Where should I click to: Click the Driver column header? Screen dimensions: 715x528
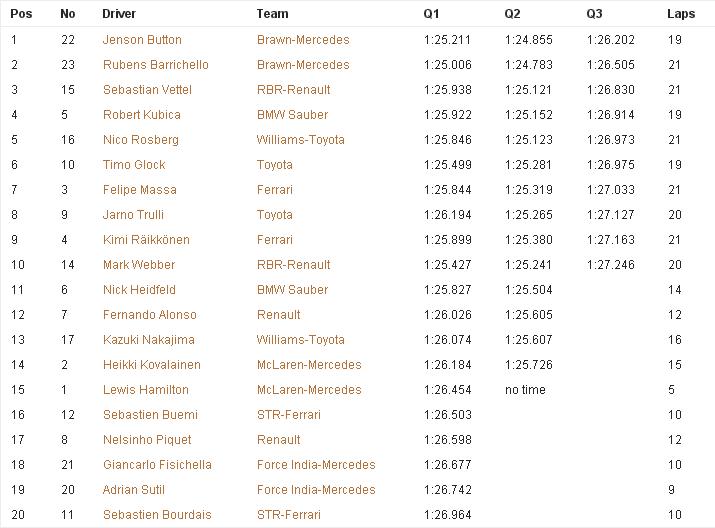tap(119, 14)
